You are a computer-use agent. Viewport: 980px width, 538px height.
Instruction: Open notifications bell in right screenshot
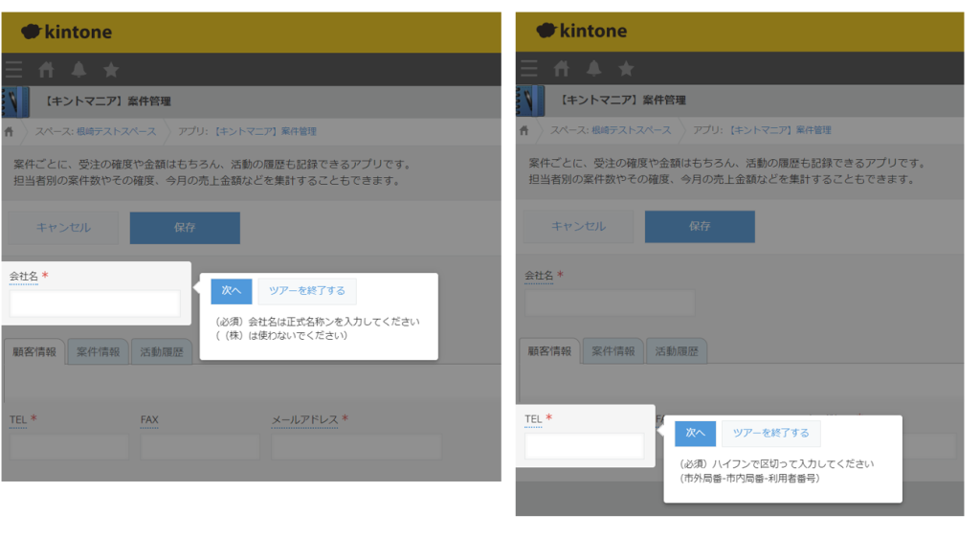pos(593,68)
